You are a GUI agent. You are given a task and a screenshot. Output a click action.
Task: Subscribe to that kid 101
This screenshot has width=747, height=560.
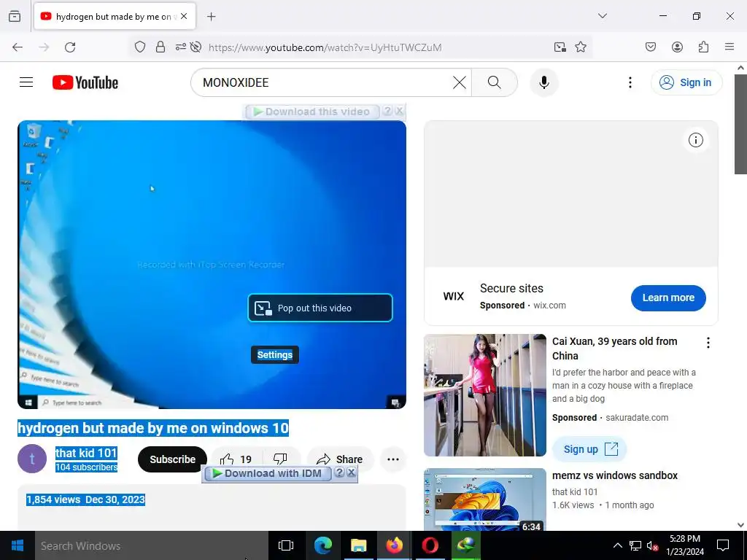pyautogui.click(x=172, y=459)
